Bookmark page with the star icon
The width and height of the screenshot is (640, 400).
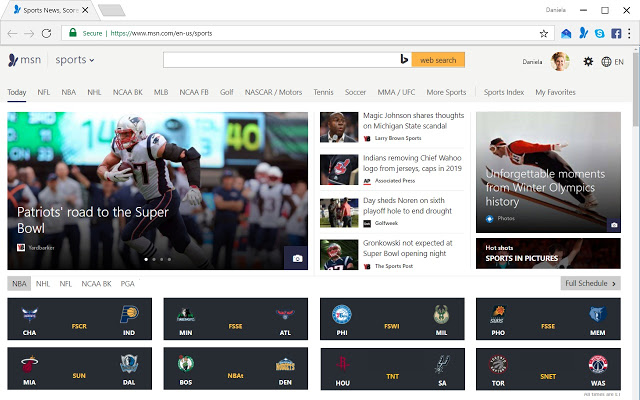[x=544, y=33]
